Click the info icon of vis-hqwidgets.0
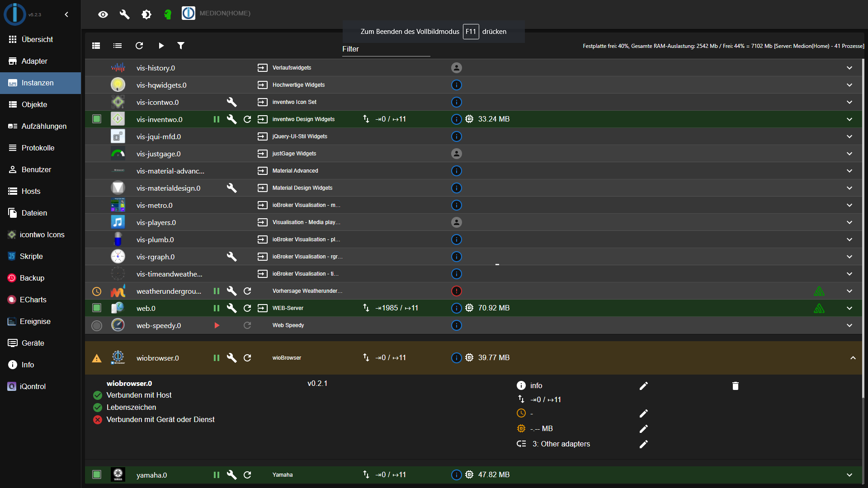The width and height of the screenshot is (868, 488). click(457, 85)
